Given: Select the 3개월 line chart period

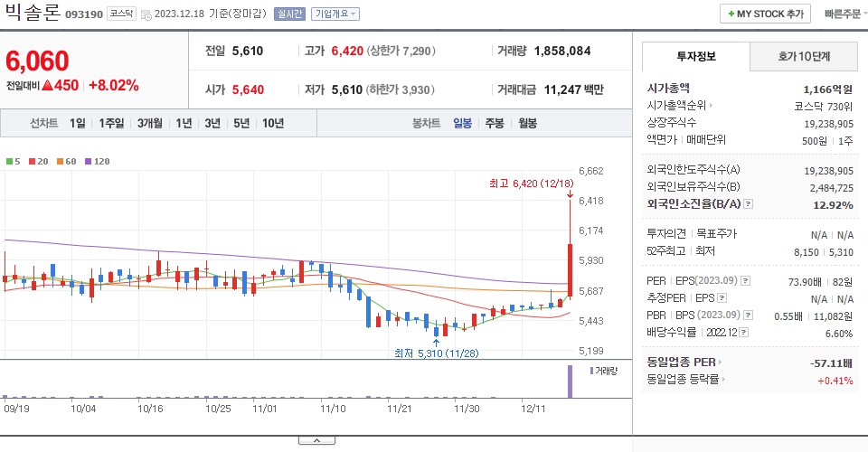Looking at the screenshot, I should tap(149, 123).
